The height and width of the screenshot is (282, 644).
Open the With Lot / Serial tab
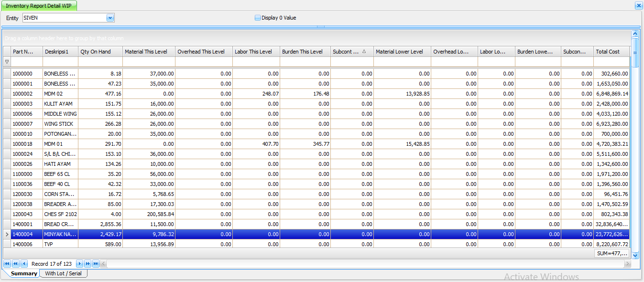coord(63,273)
